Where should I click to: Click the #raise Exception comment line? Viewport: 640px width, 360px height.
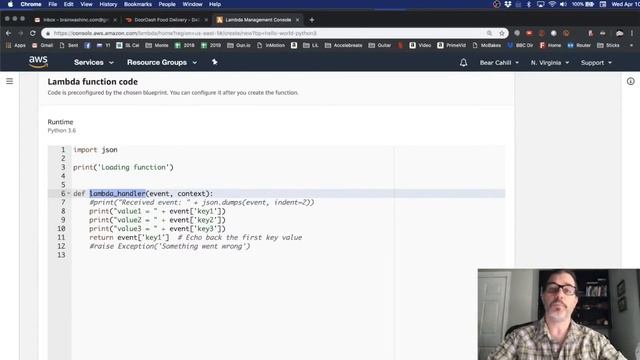point(170,246)
